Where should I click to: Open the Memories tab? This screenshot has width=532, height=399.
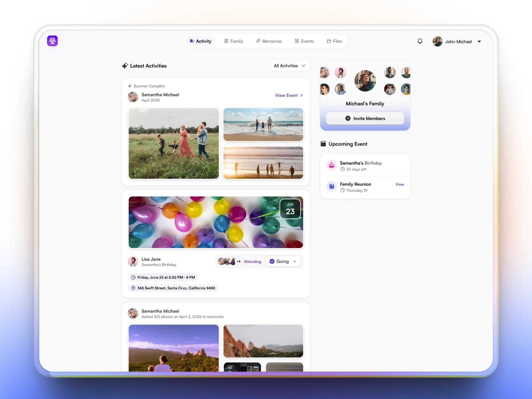pyautogui.click(x=268, y=41)
